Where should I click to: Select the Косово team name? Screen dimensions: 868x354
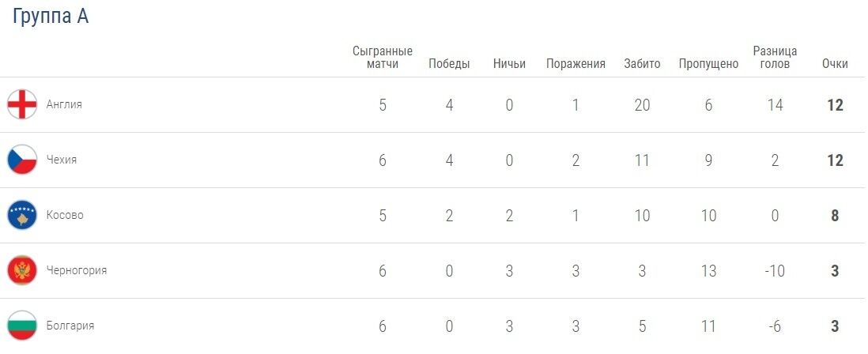coord(65,215)
